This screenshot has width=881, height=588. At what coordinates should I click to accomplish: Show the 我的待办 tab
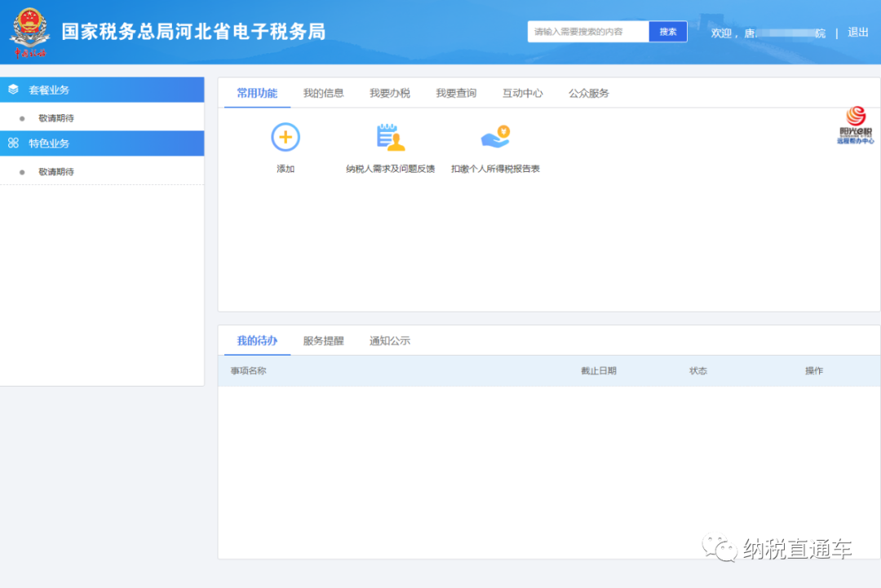click(257, 341)
